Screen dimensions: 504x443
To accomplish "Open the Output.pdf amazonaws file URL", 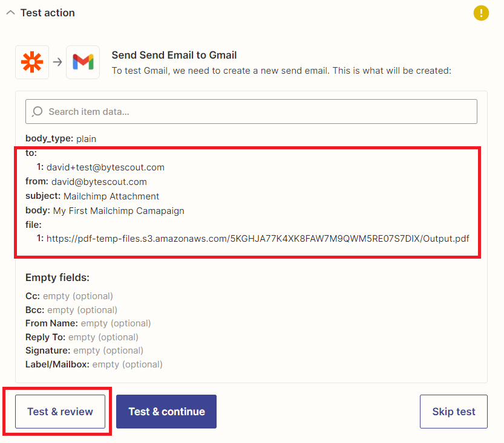I will point(257,238).
